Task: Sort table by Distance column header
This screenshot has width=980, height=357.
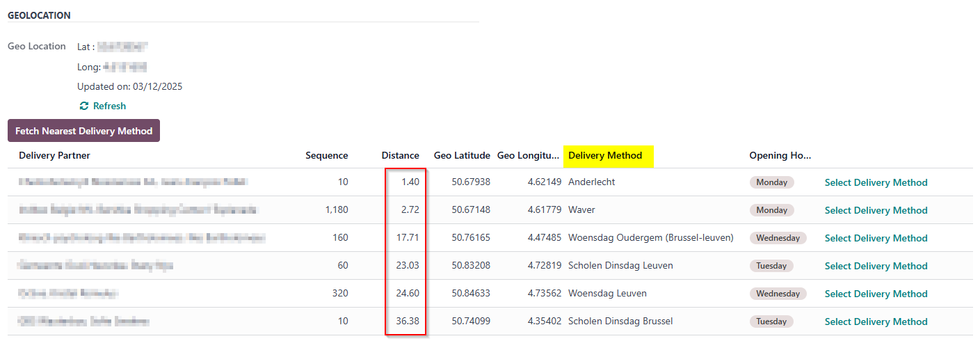Action: (400, 155)
